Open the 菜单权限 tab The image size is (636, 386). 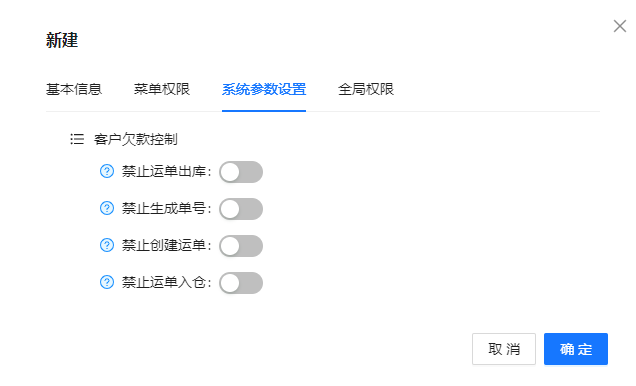point(162,89)
